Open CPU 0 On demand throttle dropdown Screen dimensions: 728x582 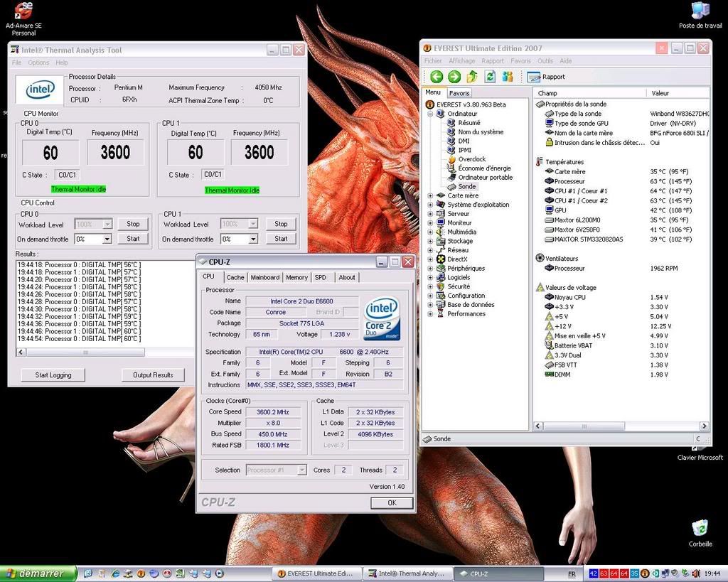107,239
